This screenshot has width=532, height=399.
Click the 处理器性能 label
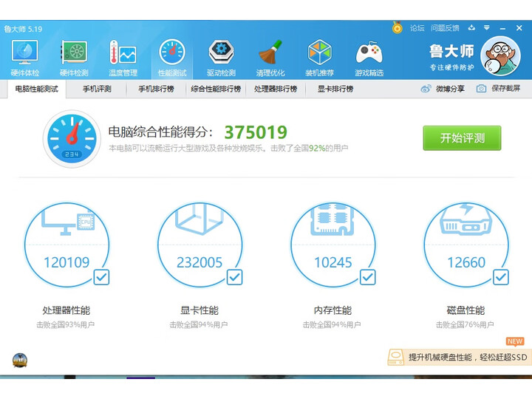(x=66, y=310)
